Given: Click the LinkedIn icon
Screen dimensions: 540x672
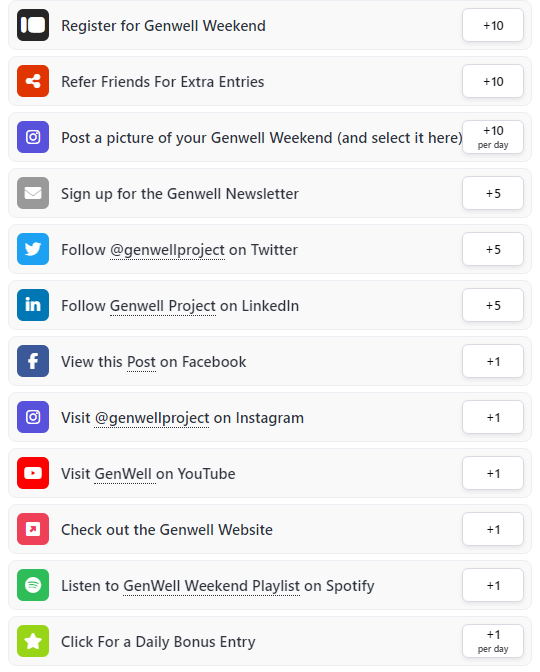Looking at the screenshot, I should pyautogui.click(x=33, y=305).
